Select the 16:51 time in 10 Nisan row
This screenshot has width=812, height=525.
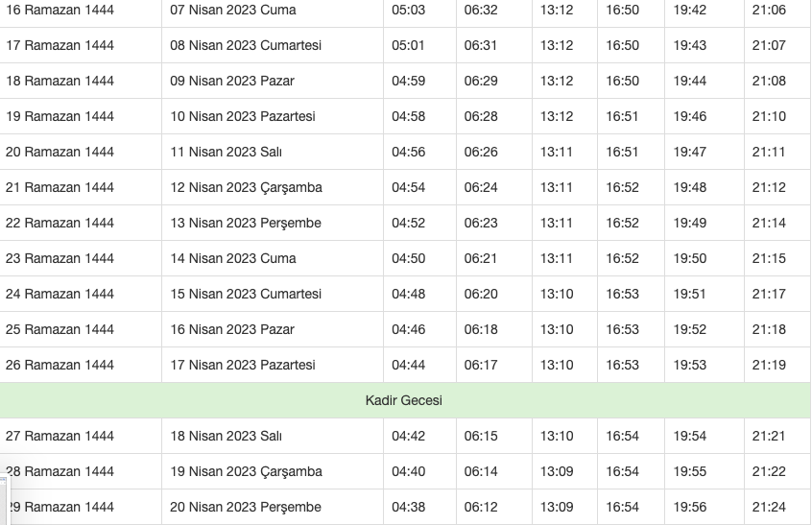click(623, 116)
